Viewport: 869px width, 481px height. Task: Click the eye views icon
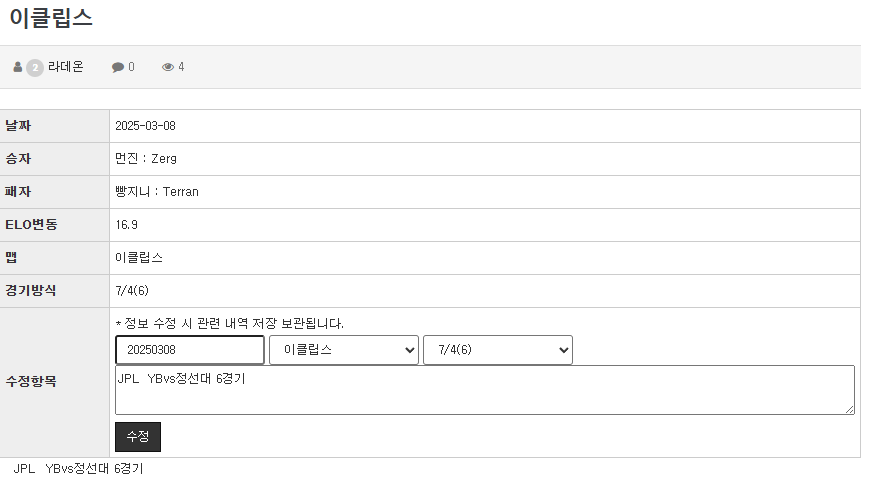167,67
